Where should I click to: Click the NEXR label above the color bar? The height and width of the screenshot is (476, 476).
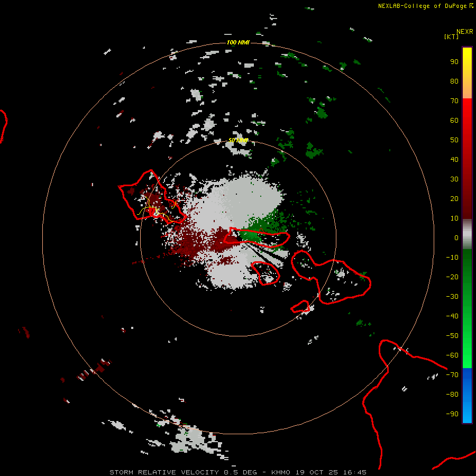[465, 32]
